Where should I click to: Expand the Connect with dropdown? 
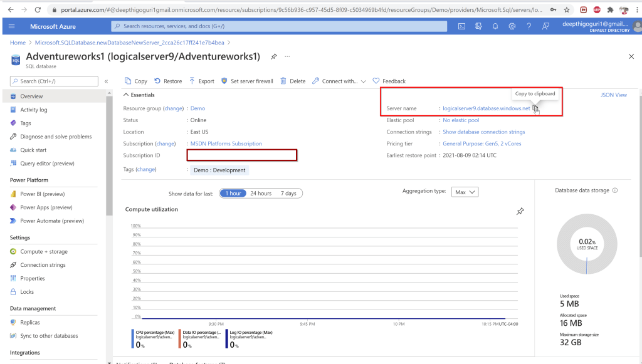click(339, 81)
